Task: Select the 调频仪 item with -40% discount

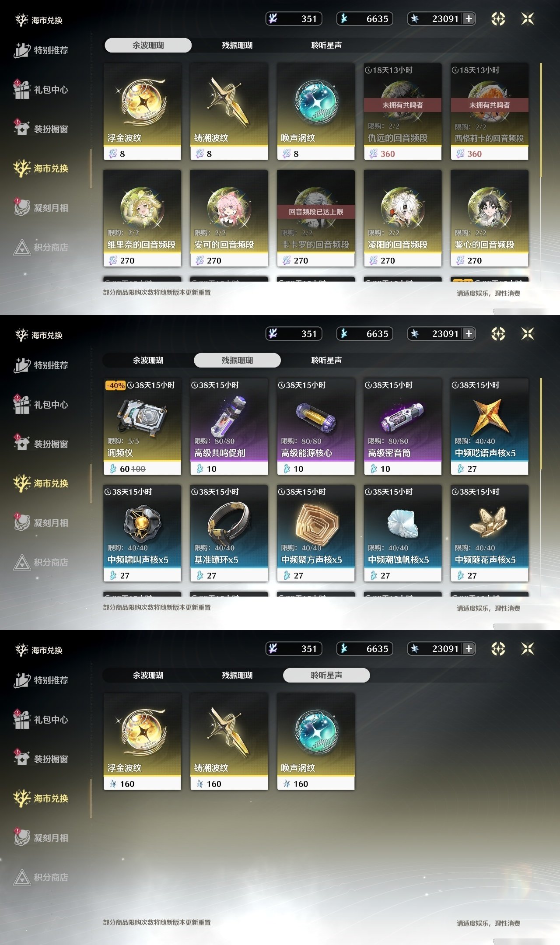Action: [142, 427]
